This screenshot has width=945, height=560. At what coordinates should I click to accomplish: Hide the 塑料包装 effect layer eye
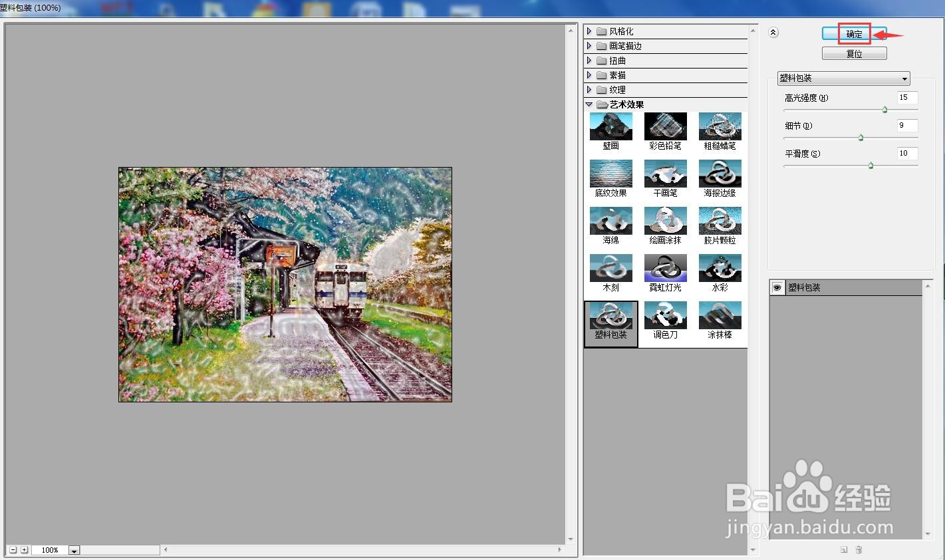[777, 287]
